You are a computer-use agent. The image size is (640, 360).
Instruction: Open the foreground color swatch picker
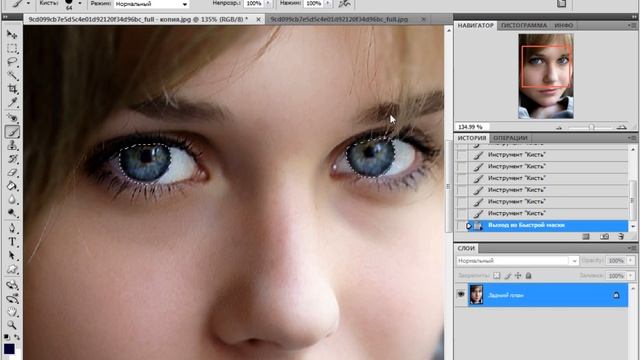9,349
